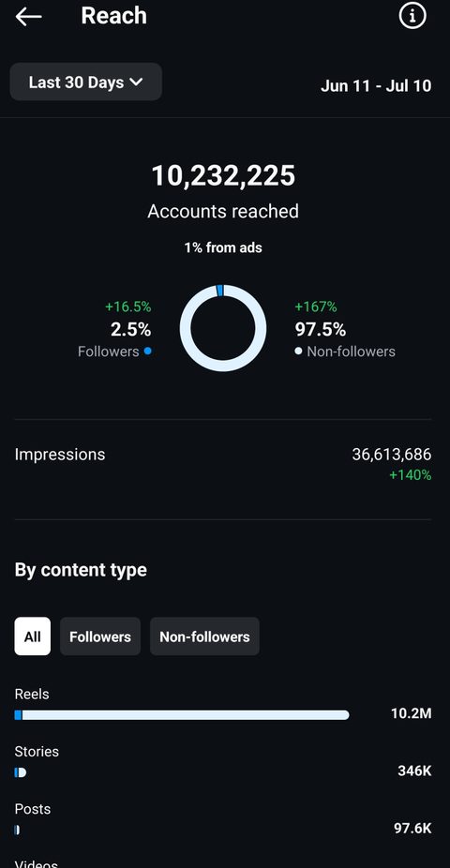
Task: Click the 2.5% followers value
Action: (x=130, y=329)
